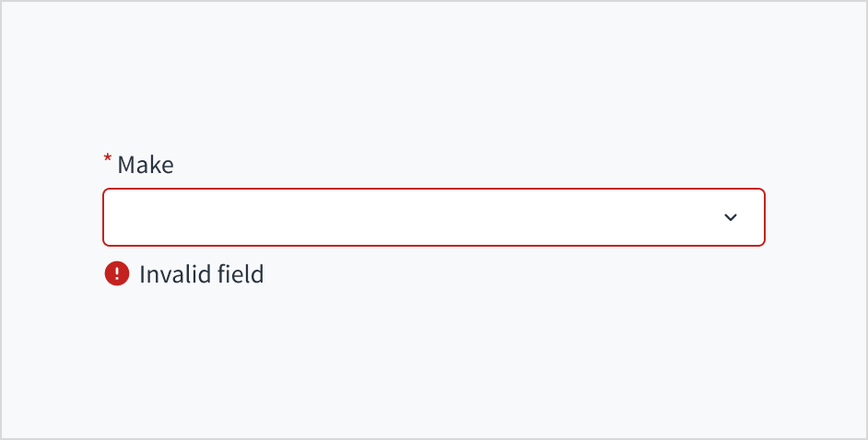This screenshot has height=440, width=868.
Task: Click the white area of Make select
Action: [369, 217]
